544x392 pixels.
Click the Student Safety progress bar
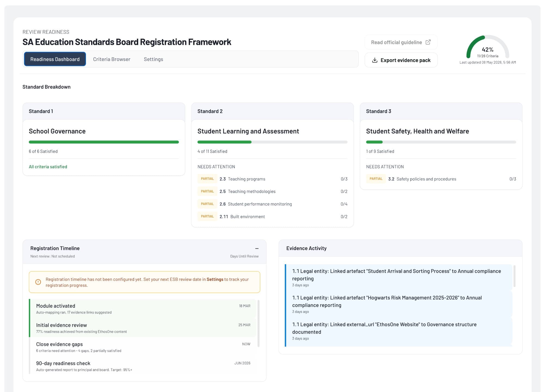[441, 142]
